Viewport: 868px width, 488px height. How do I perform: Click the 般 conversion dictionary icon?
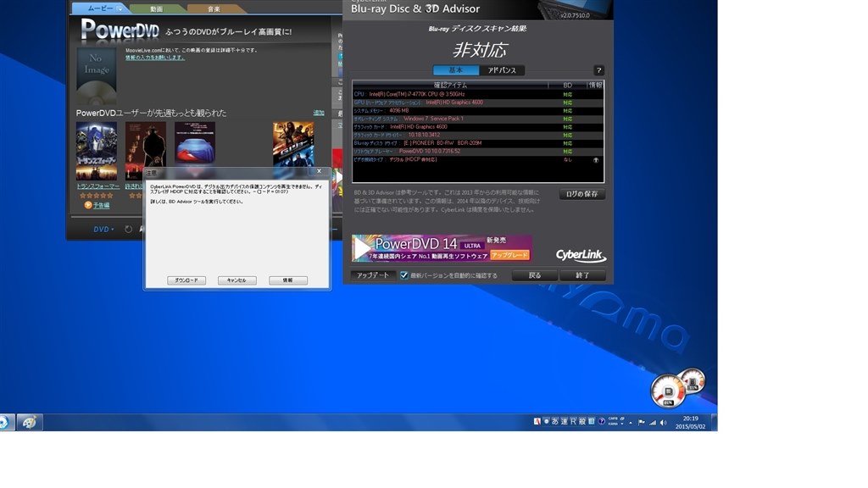(x=581, y=422)
